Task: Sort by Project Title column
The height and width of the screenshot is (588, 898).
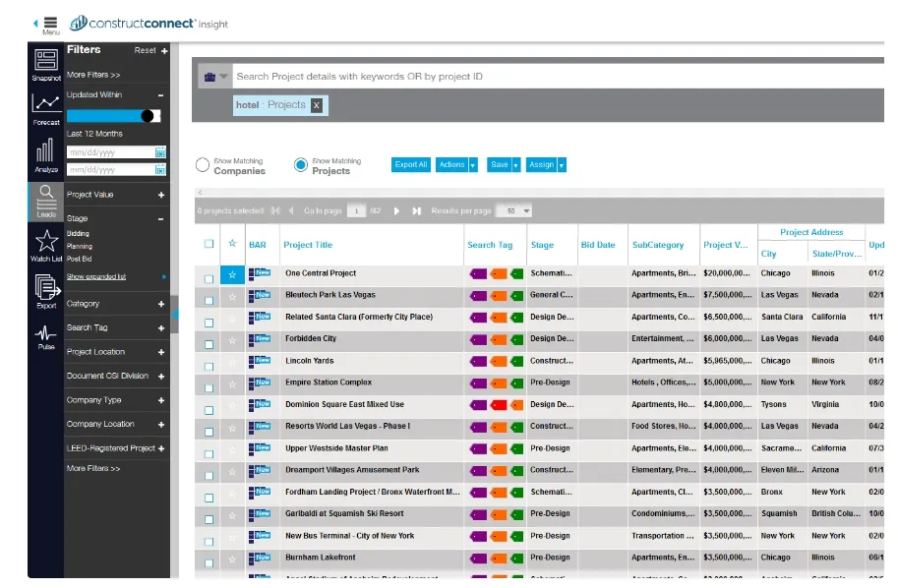Action: click(308, 245)
